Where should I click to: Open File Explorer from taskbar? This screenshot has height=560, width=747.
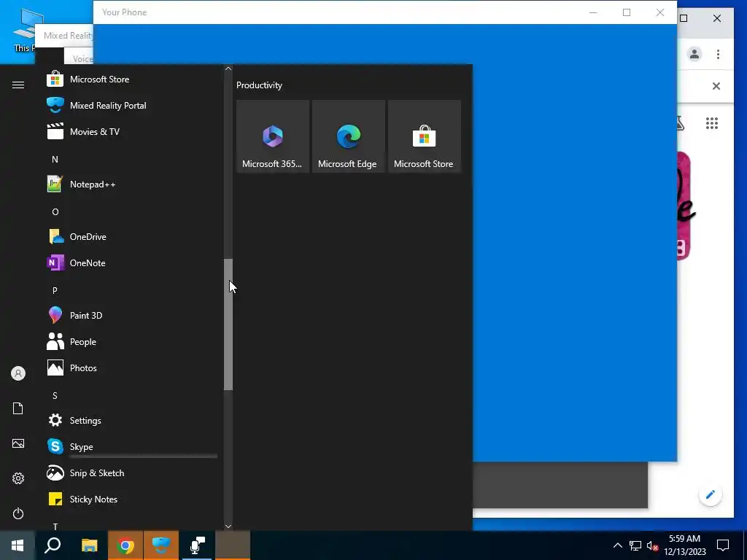(89, 545)
